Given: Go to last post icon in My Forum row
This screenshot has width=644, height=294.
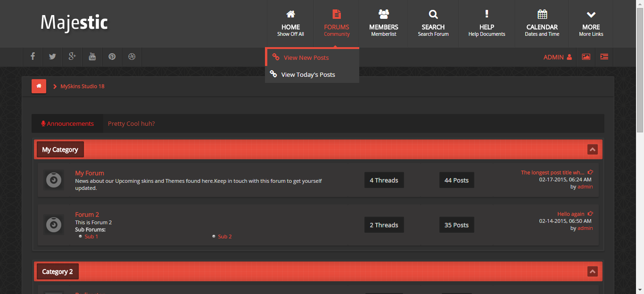Looking at the screenshot, I should pyautogui.click(x=590, y=172).
